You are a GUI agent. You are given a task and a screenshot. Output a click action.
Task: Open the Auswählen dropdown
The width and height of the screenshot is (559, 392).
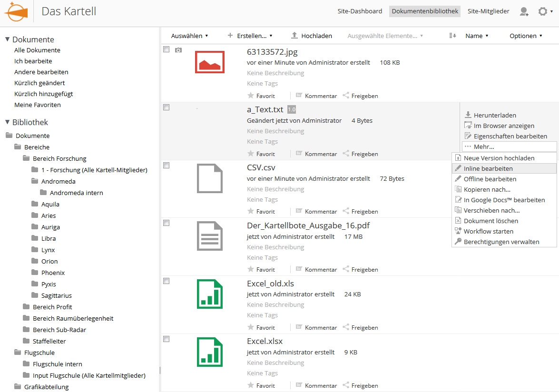[189, 36]
